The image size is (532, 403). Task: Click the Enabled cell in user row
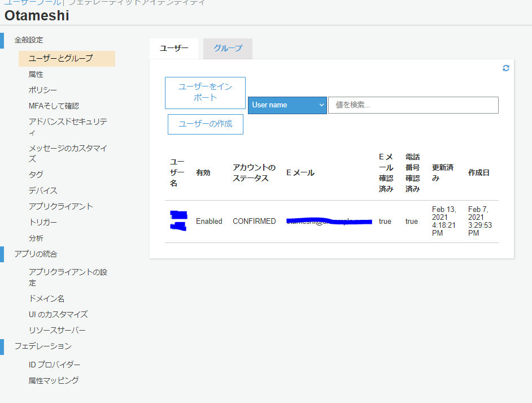tap(209, 222)
